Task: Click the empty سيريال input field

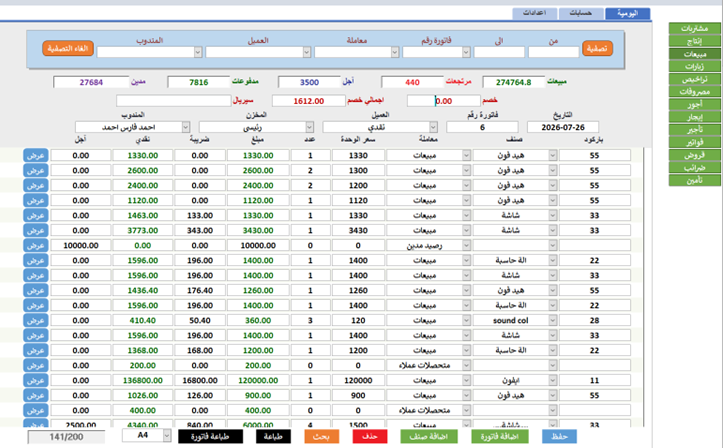Action: [173, 100]
